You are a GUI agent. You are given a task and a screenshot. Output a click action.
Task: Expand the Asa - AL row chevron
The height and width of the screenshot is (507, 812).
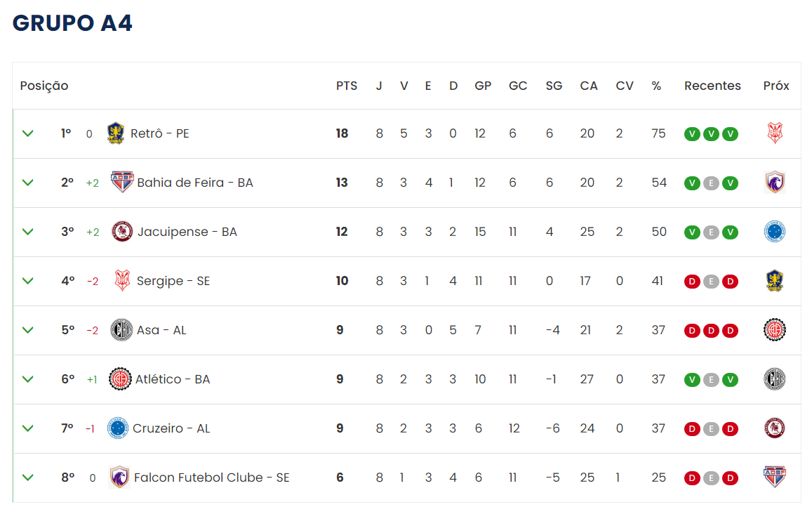tap(28, 330)
